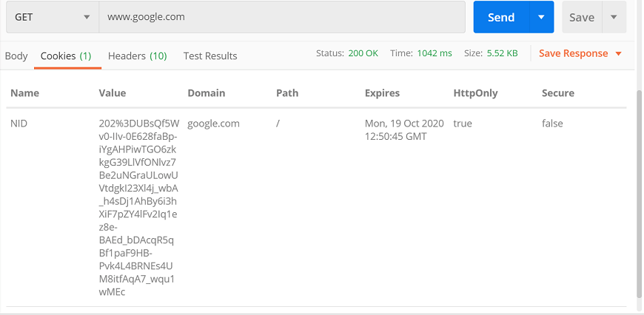Click the google.com domain cell

coord(214,123)
